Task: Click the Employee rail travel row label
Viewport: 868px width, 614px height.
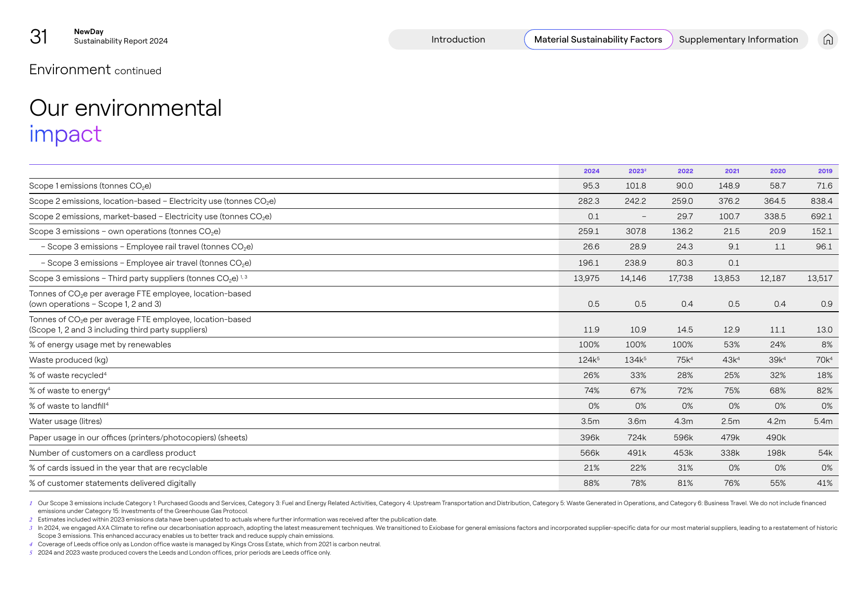Action: tap(147, 246)
